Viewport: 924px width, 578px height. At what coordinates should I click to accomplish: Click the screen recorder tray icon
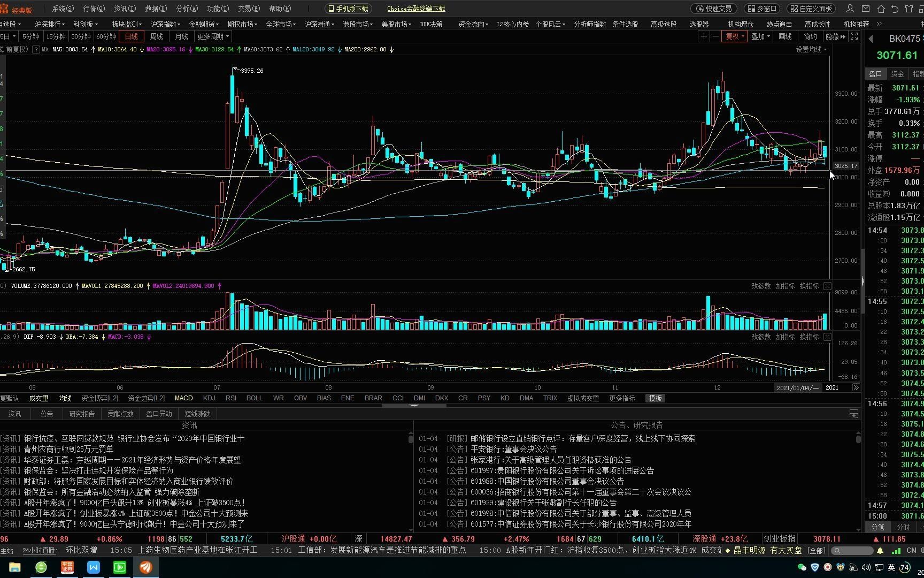(x=828, y=567)
